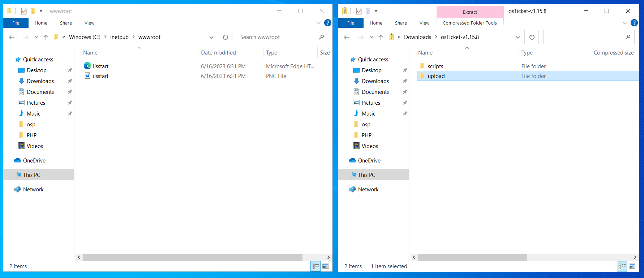Expand ribbon in wwwroot window
Viewport: 644px width, 278px height.
[x=318, y=23]
